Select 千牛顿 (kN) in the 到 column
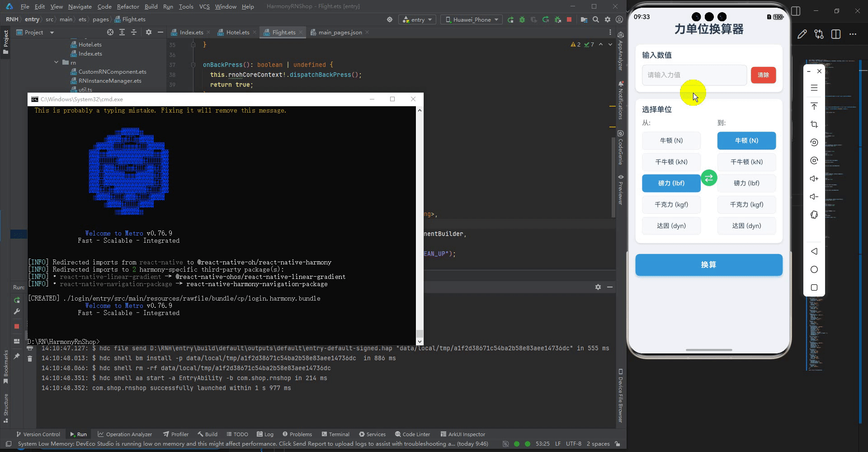The image size is (868, 452). point(746,162)
